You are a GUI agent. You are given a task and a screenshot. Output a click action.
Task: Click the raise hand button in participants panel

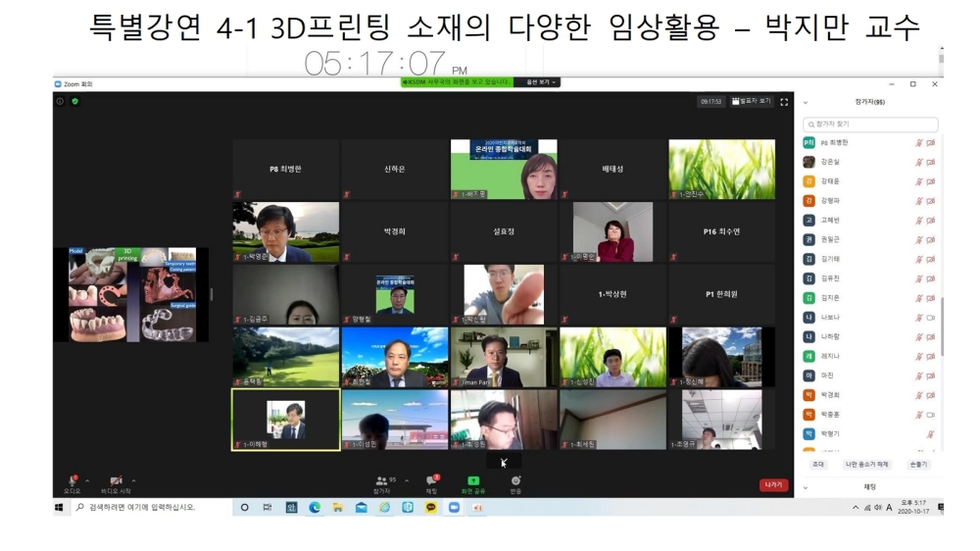point(918,464)
